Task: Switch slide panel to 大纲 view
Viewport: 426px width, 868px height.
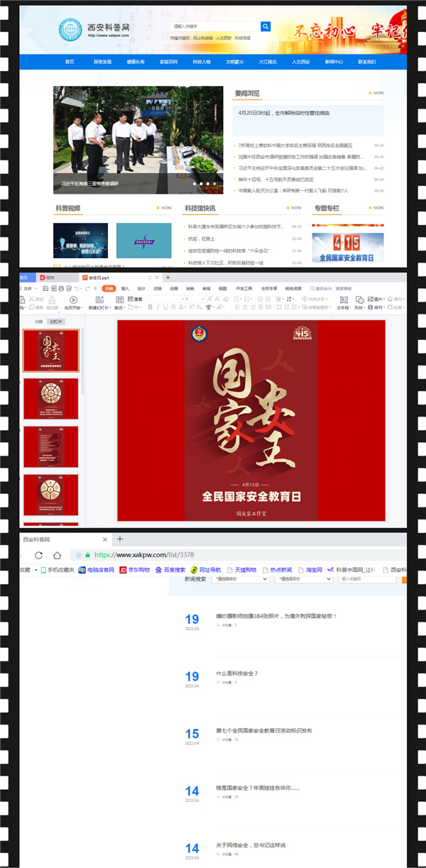Action: click(x=38, y=322)
